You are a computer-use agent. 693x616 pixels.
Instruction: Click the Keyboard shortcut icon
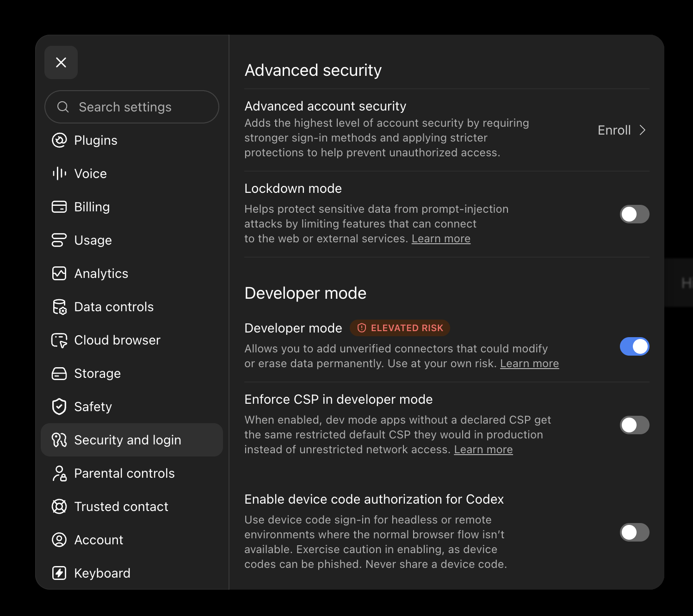(59, 573)
